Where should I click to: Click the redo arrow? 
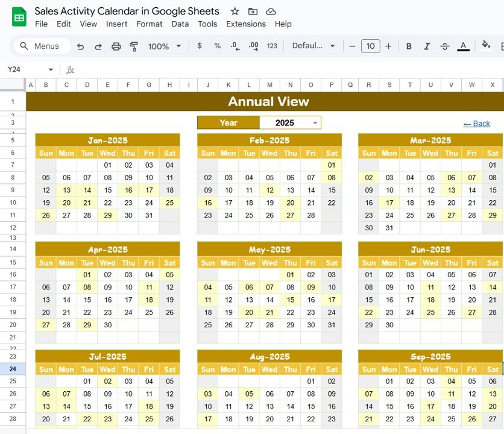pyautogui.click(x=98, y=46)
